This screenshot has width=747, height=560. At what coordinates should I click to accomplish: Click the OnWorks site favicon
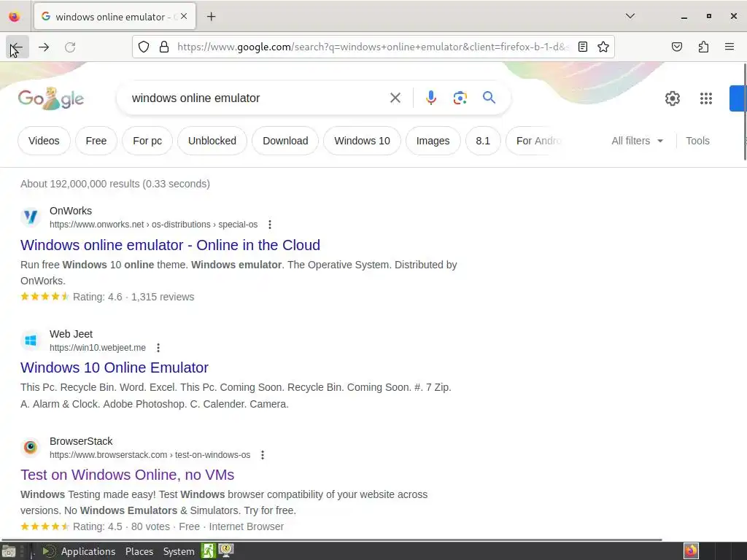(31, 217)
